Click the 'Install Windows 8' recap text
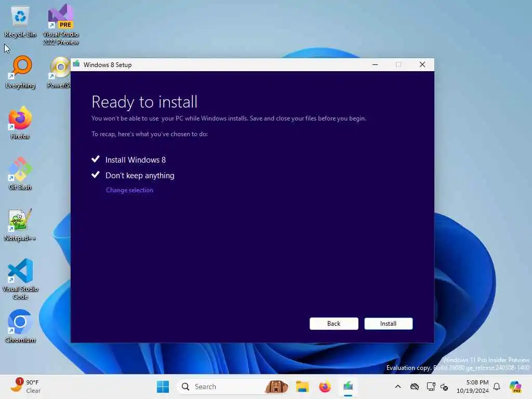Viewport: 532px width, 399px height. click(136, 160)
